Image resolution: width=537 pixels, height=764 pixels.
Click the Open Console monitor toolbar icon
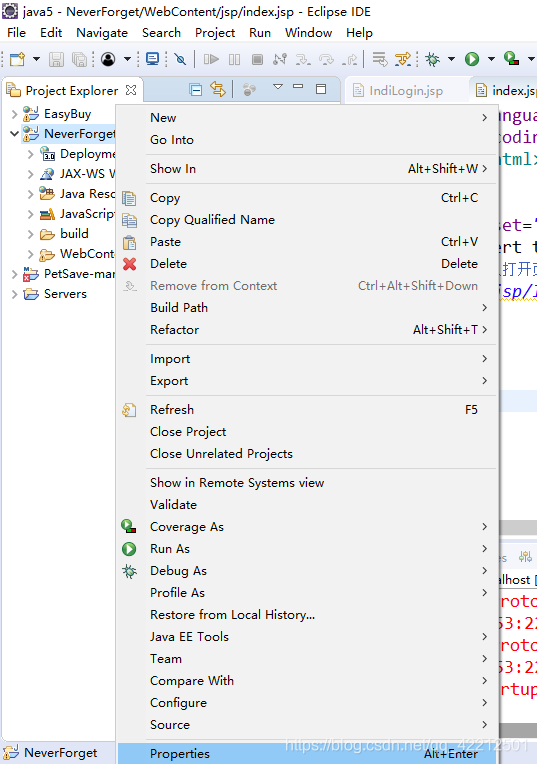[153, 59]
